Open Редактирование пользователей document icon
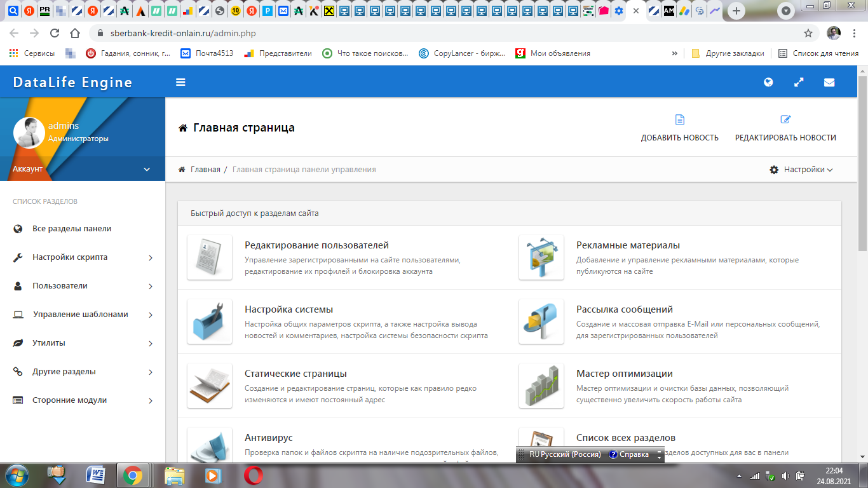 pos(210,257)
